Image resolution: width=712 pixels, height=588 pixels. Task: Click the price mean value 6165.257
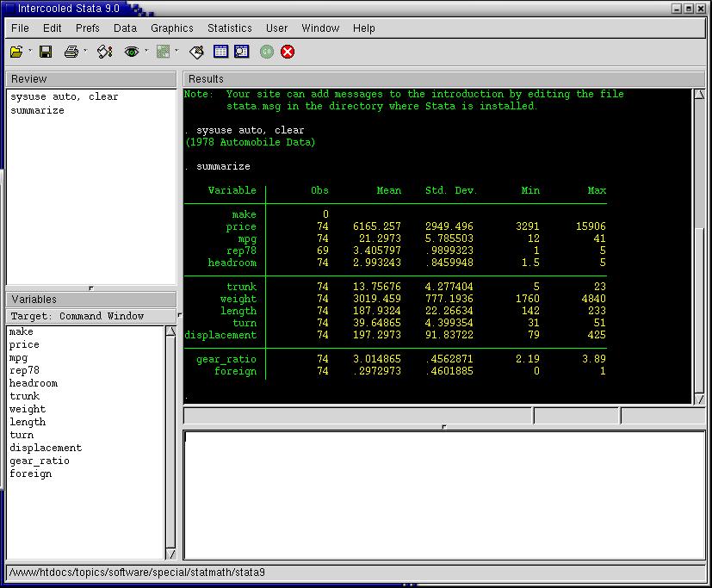click(x=377, y=226)
